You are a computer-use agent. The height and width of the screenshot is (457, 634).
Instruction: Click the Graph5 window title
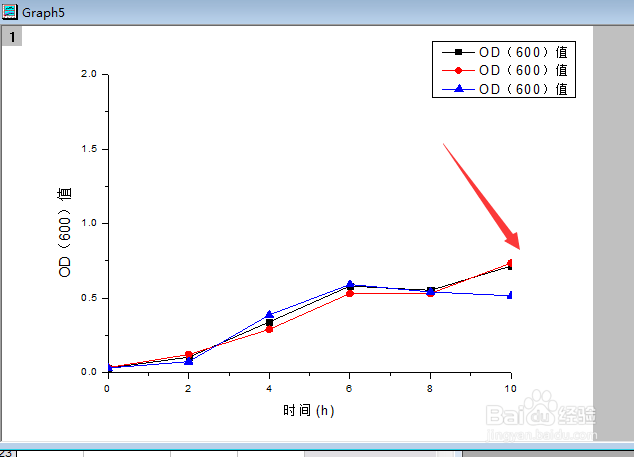click(43, 13)
